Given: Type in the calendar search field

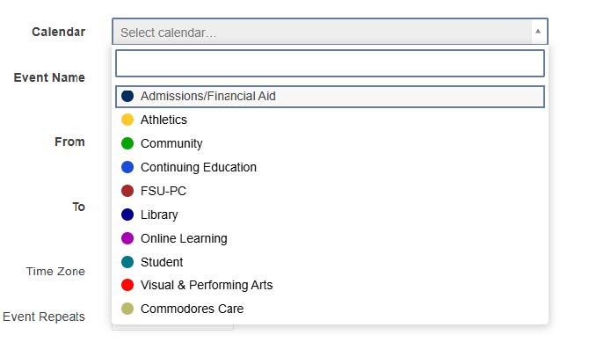Looking at the screenshot, I should [330, 63].
